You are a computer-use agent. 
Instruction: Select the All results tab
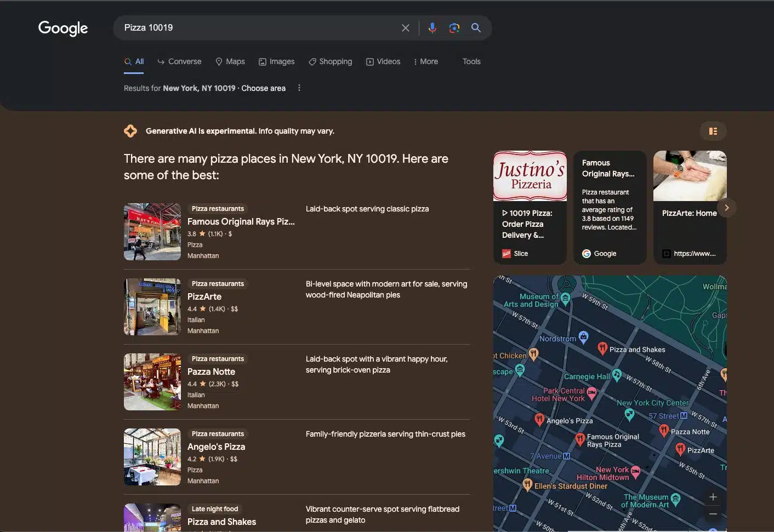[x=134, y=62]
